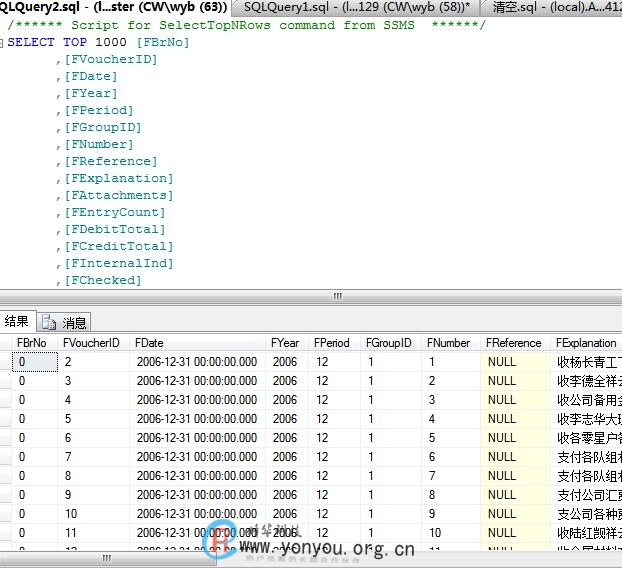The height and width of the screenshot is (568, 622).
Task: Select FVoucherID cell with value 6
Action: click(x=94, y=438)
